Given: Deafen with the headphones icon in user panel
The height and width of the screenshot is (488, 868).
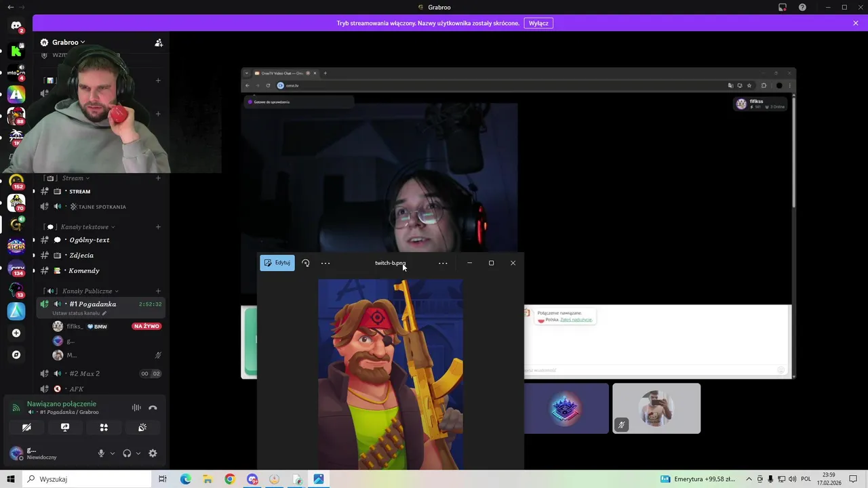Looking at the screenshot, I should pos(127,453).
